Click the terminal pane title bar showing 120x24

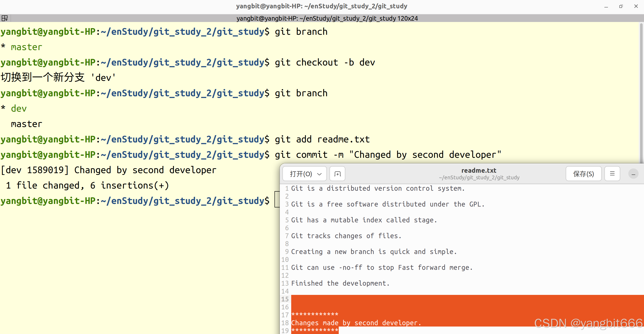[x=327, y=18]
